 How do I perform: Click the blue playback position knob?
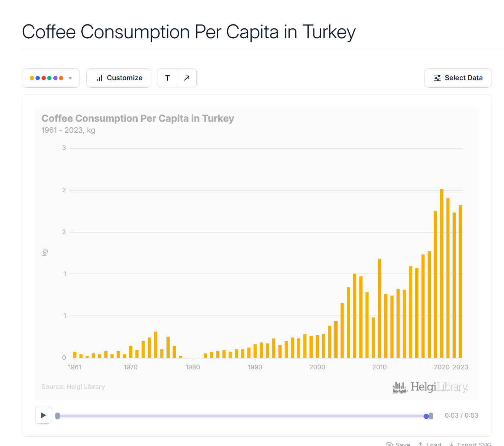(x=426, y=416)
